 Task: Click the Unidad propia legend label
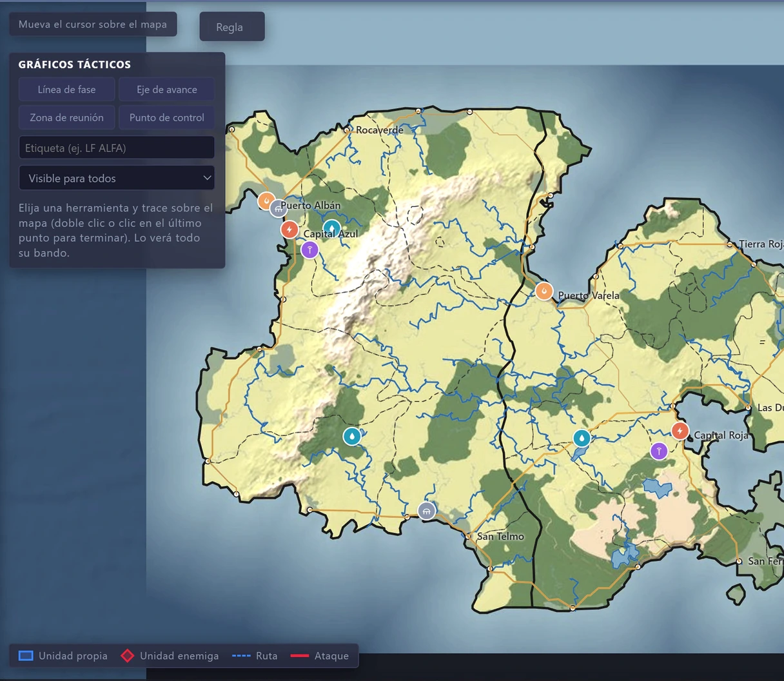[73, 656]
